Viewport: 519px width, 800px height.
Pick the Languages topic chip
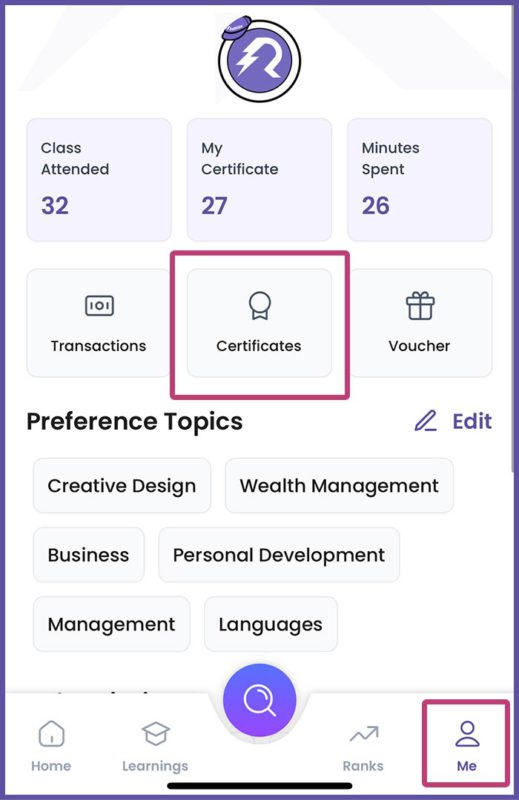coord(271,624)
